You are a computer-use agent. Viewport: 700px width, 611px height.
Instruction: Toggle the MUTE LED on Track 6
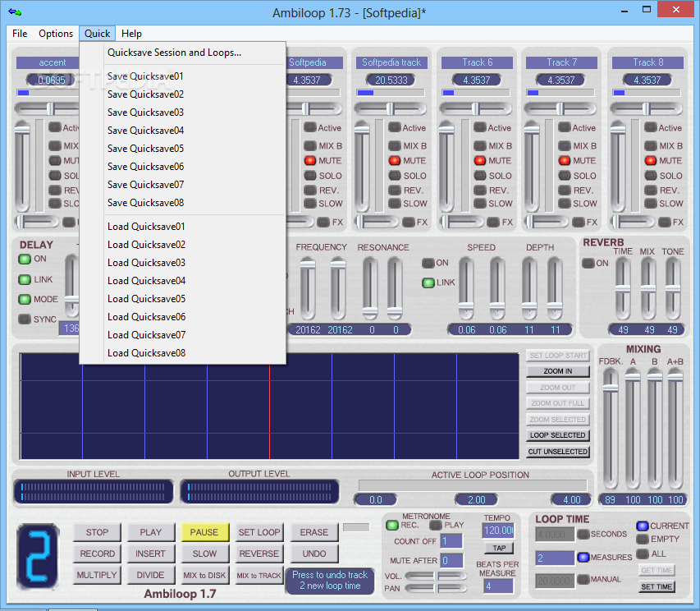point(479,161)
